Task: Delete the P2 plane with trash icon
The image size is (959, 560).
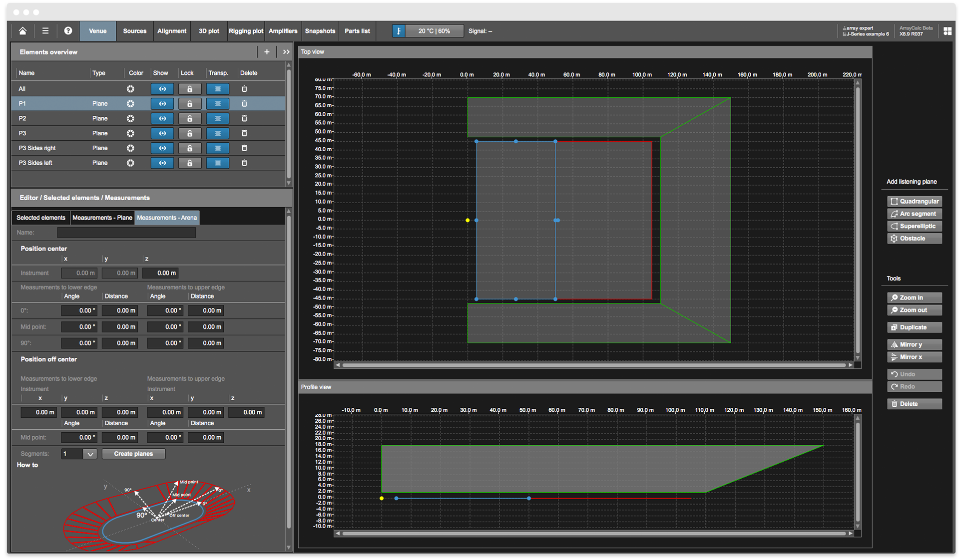Action: [x=244, y=119]
